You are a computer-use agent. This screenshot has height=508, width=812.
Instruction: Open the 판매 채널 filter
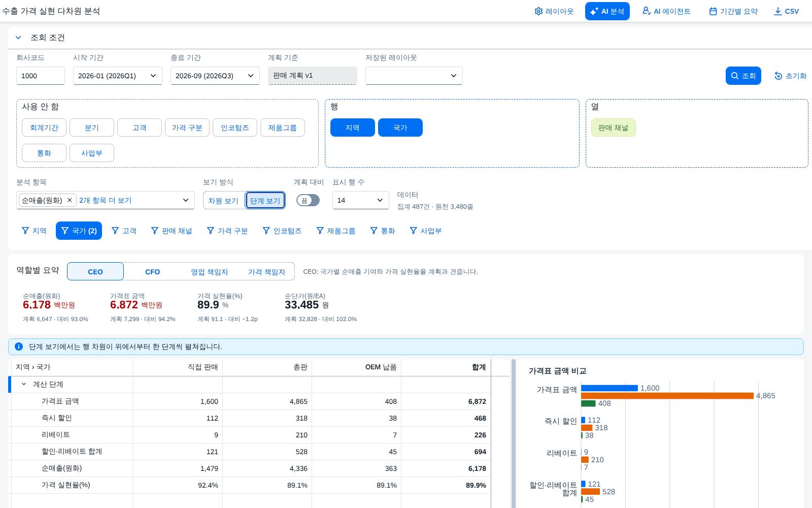click(x=172, y=231)
